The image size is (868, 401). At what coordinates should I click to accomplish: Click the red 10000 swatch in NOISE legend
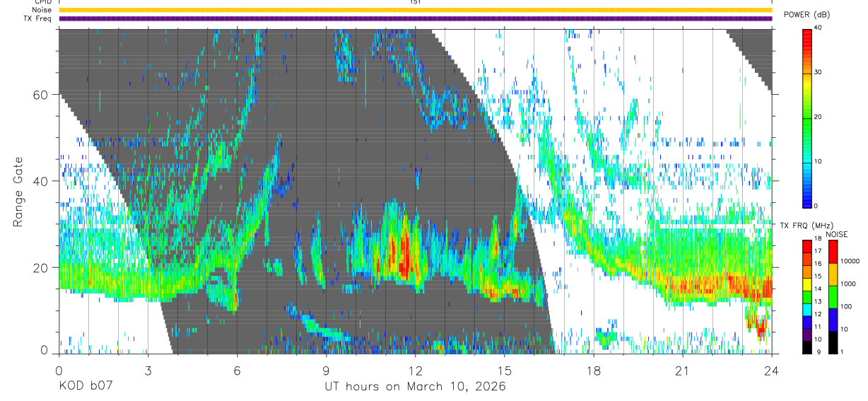833,252
